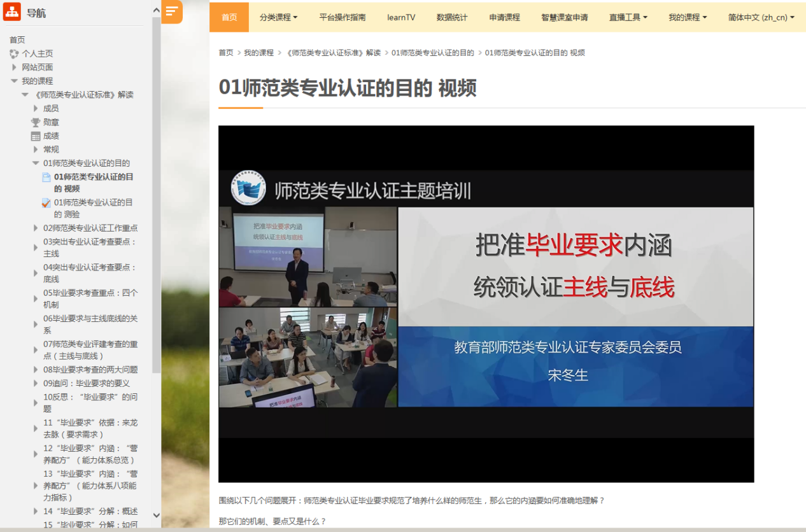The image size is (806, 532).
Task: Open the 数据统计 menu item
Action: coord(452,17)
